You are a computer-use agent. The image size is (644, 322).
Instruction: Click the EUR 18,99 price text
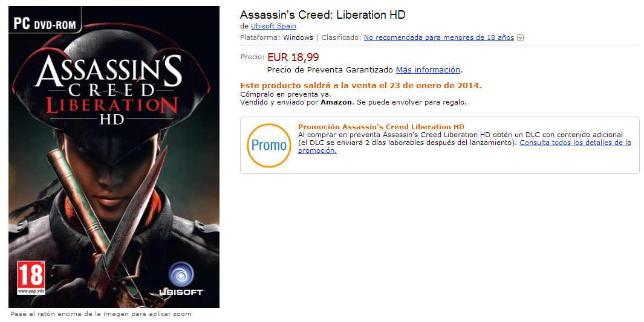(x=293, y=57)
